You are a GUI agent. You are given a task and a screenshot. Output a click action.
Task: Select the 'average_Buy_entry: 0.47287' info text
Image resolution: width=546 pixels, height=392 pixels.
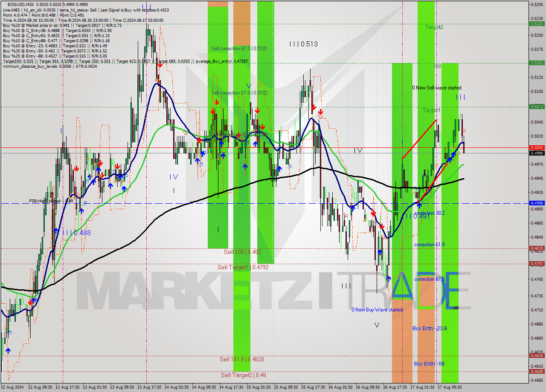222,61
